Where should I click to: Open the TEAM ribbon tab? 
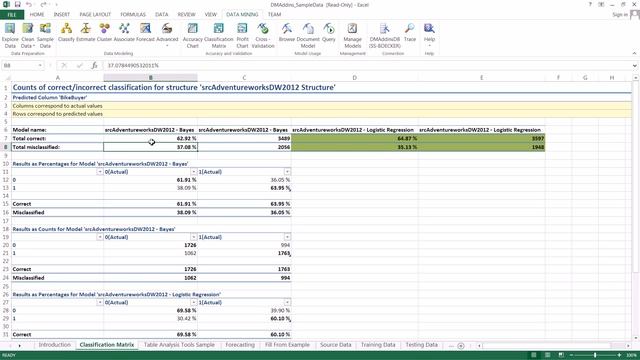point(274,15)
